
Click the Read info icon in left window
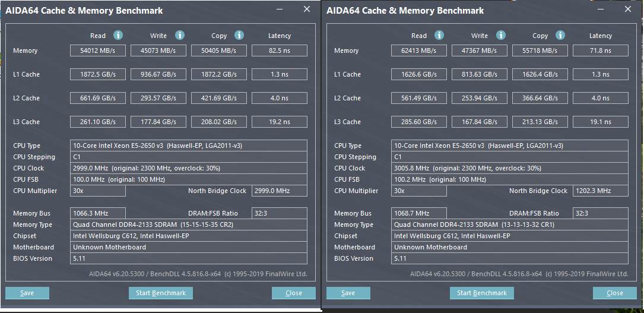118,36
